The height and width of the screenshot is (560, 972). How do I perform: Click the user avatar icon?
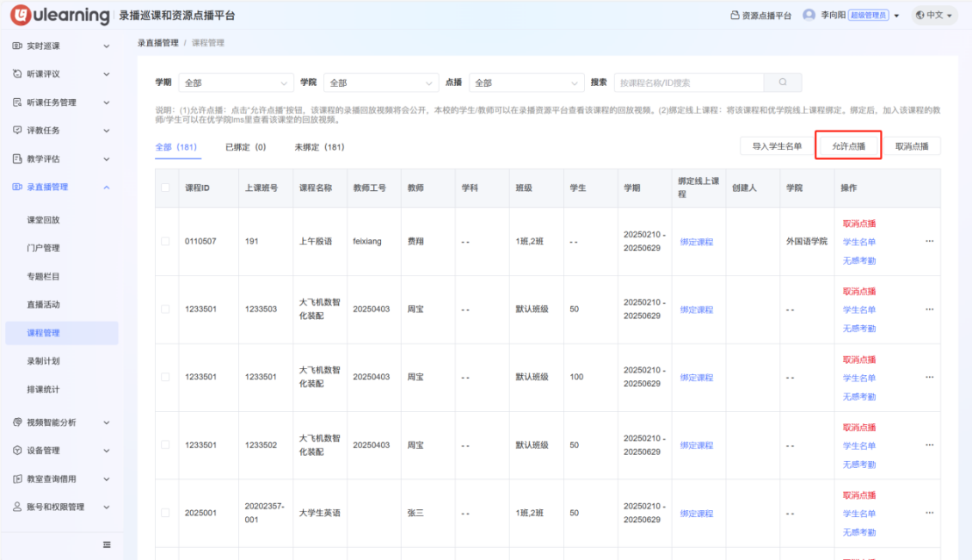coord(809,15)
